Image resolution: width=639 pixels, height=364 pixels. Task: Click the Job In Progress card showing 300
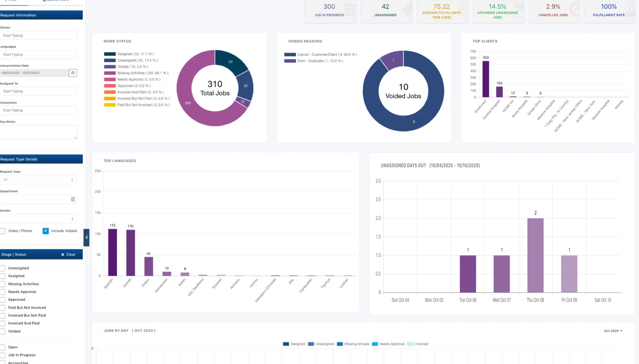click(329, 11)
